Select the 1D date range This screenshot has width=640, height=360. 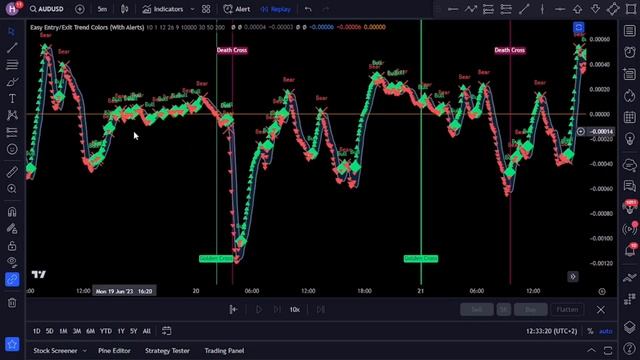coord(36,331)
